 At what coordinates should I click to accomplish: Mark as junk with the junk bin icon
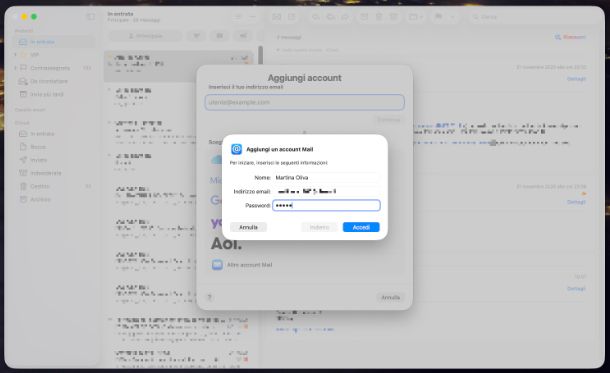393,17
